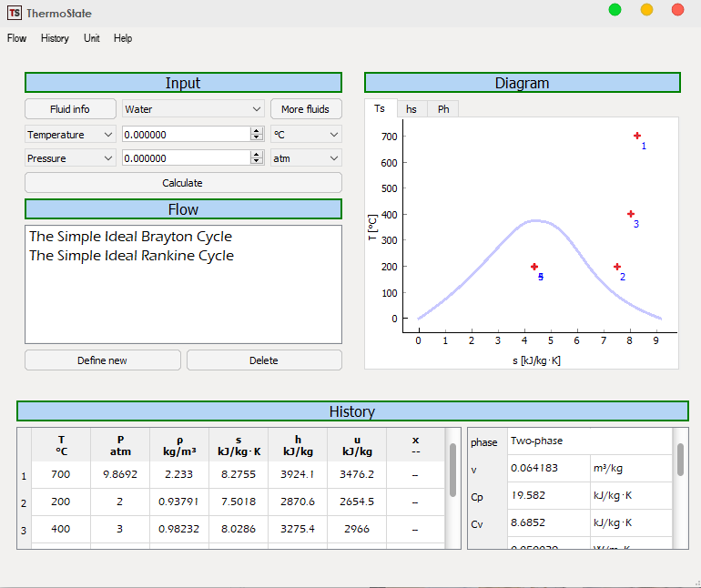Screen dimensions: 701x588
Task: Select The Simple Ideal Rankine Cycle
Action: pyautogui.click(x=131, y=256)
